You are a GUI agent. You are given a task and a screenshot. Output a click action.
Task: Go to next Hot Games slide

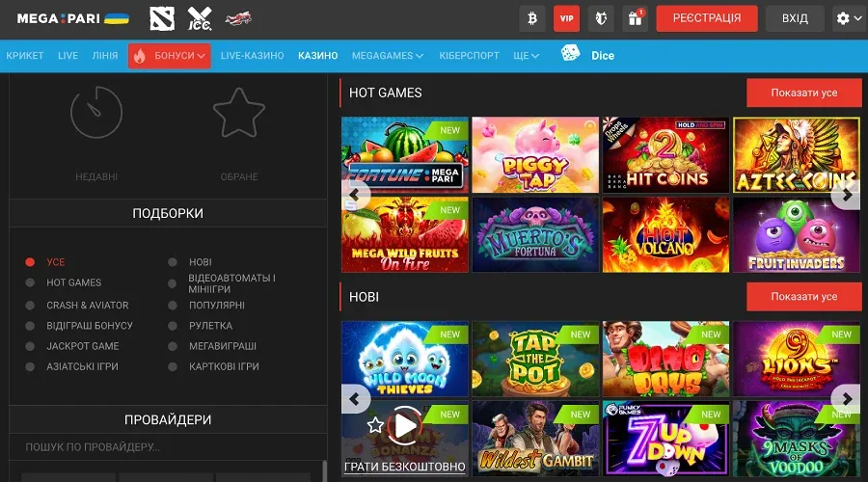pyautogui.click(x=846, y=195)
